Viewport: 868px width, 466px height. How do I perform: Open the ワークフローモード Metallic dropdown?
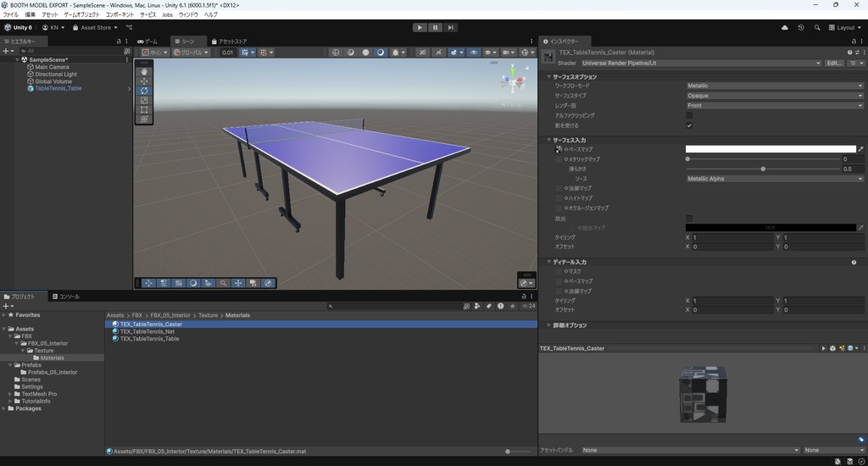point(775,86)
